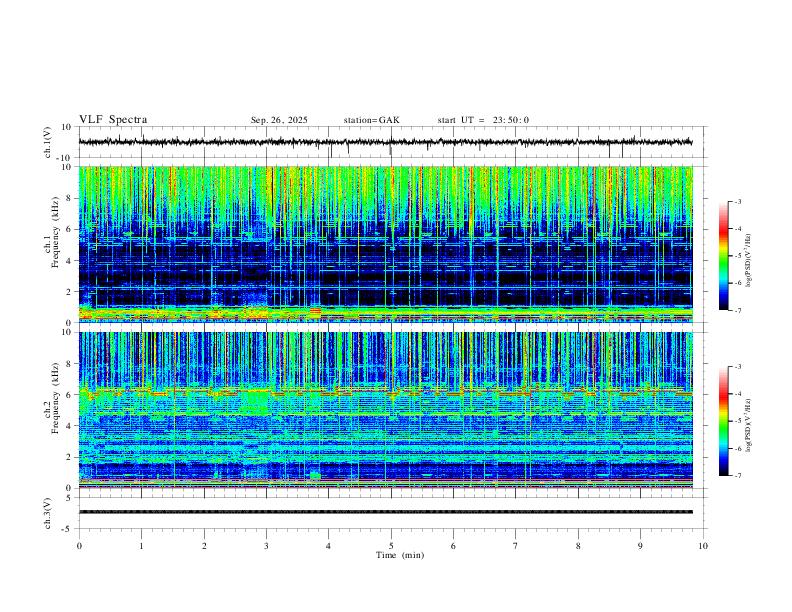Click the time axis tick label '5'
Image resolution: width=792 pixels, height=612 pixels.
tap(391, 546)
